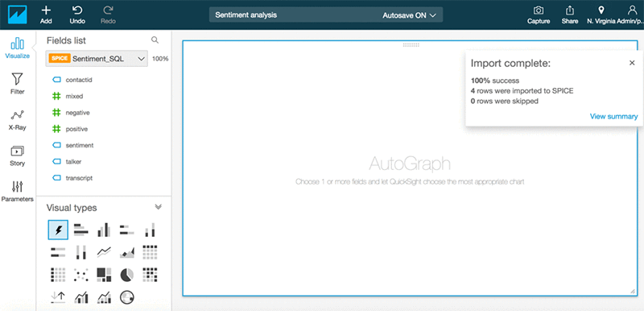Select the scatter plot visual type
644x311 pixels.
coord(81,275)
